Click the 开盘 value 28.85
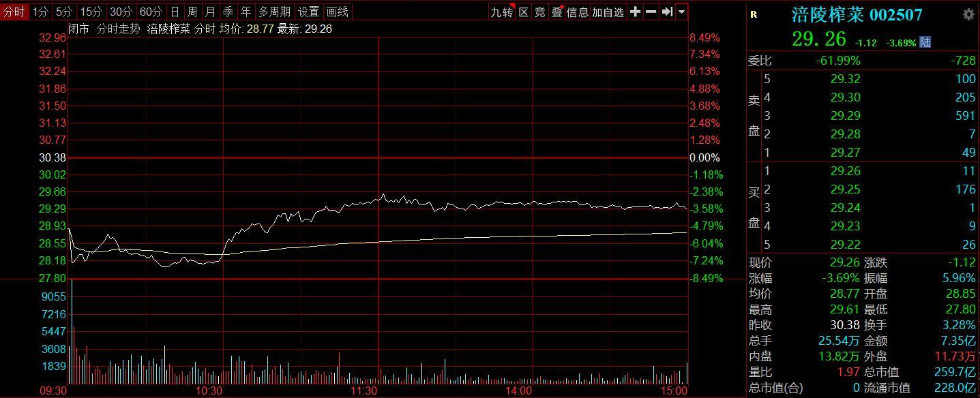 coord(961,294)
